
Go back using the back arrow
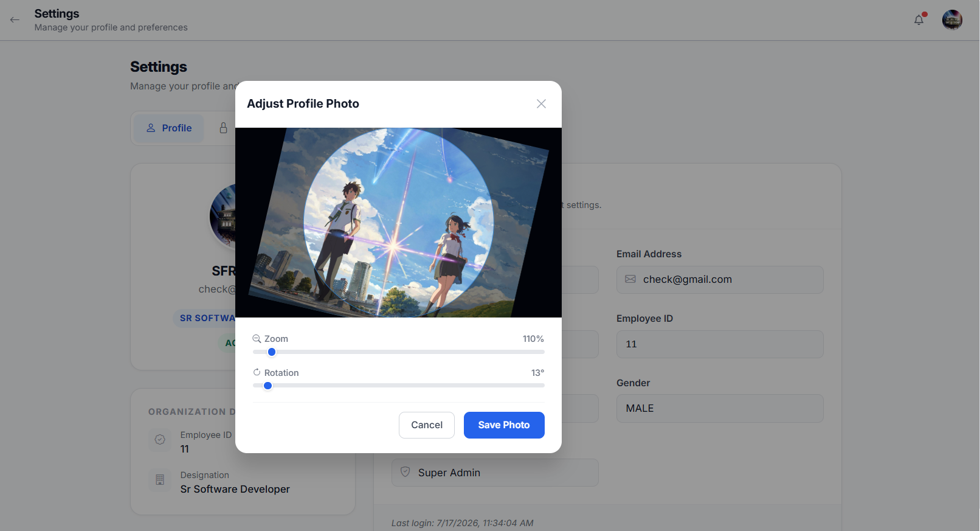(x=15, y=20)
